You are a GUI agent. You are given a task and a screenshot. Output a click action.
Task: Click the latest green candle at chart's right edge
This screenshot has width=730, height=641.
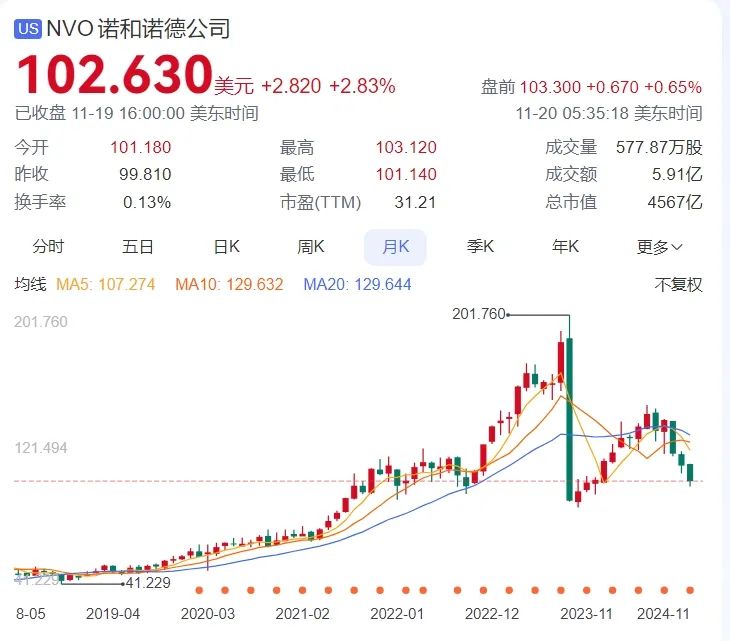(690, 473)
